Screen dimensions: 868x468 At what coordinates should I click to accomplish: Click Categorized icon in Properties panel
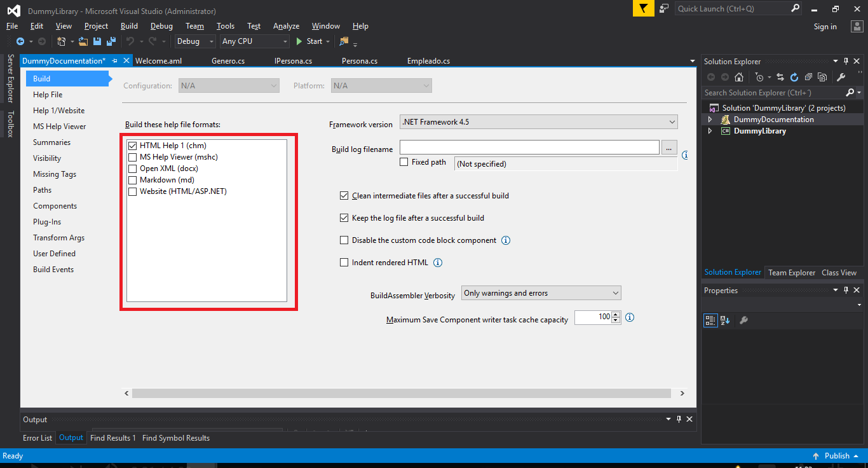pyautogui.click(x=710, y=320)
